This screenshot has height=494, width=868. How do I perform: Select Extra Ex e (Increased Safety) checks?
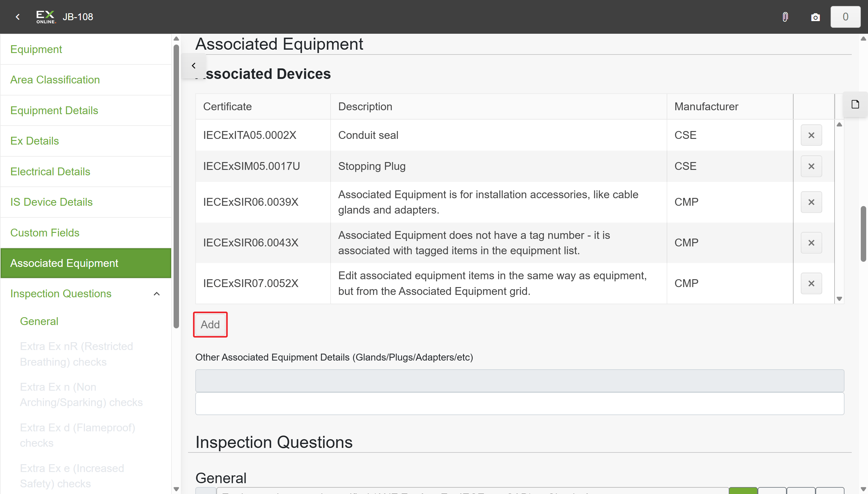(72, 476)
